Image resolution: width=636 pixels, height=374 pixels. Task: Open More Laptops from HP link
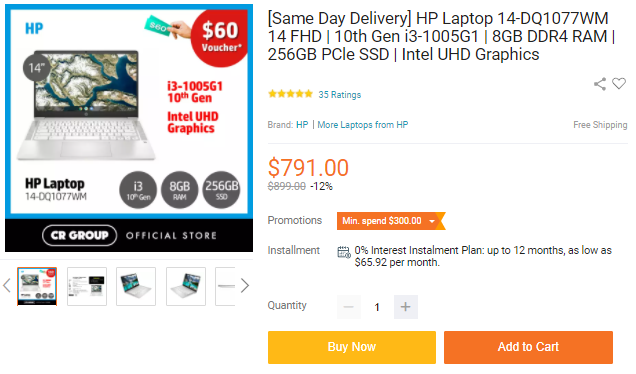point(363,125)
